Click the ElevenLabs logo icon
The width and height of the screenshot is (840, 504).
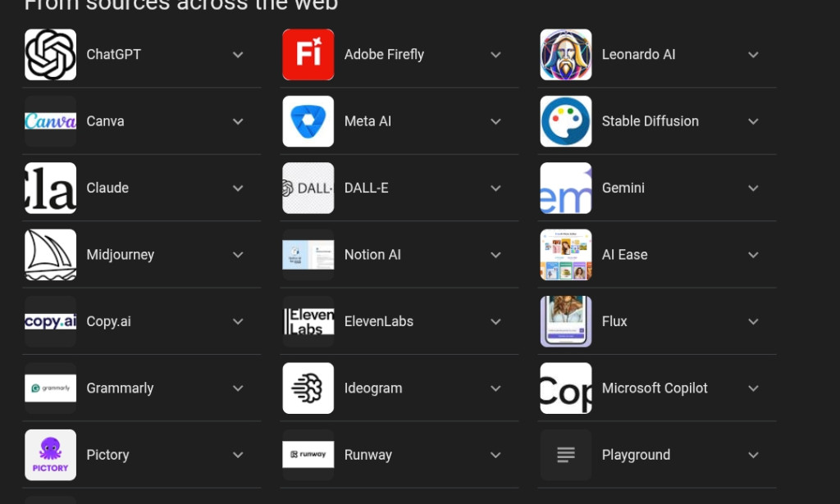click(x=308, y=321)
